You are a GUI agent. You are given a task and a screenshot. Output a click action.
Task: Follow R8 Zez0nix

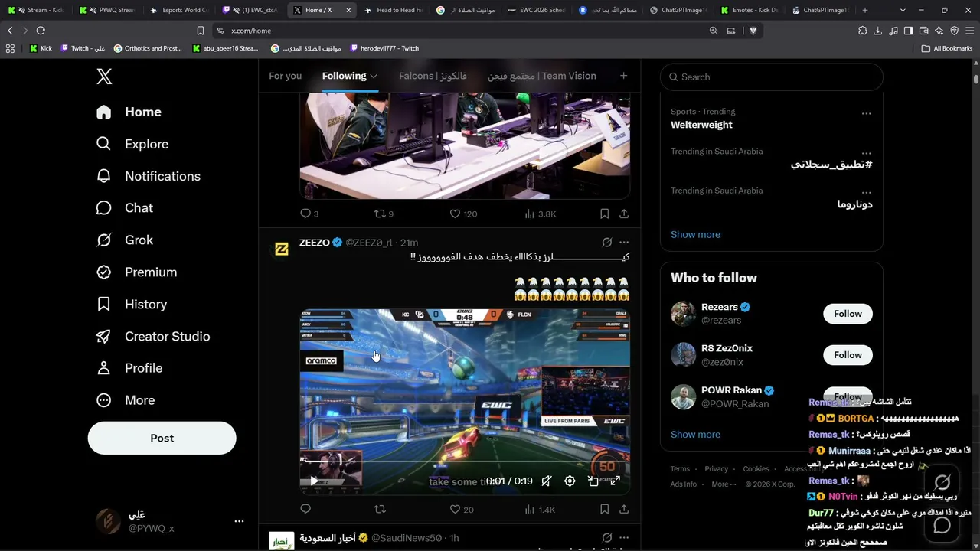pyautogui.click(x=848, y=355)
